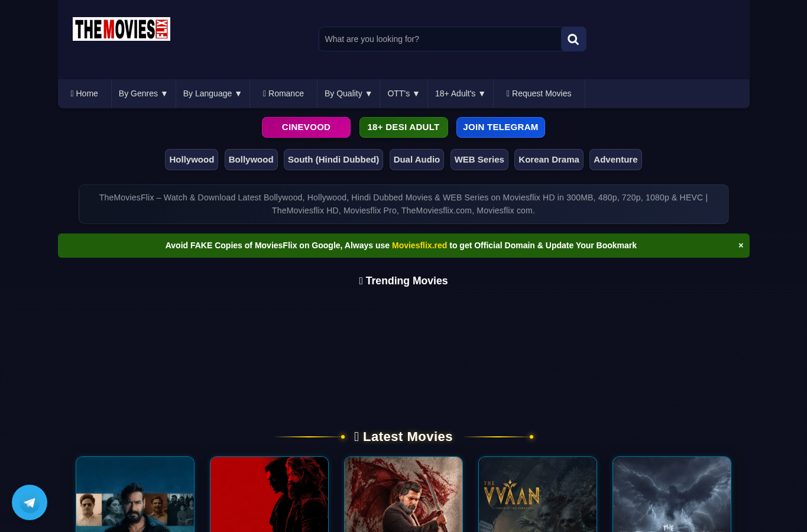This screenshot has height=532, width=807.
Task: Expand the OTT's dropdown menu
Action: (403, 93)
